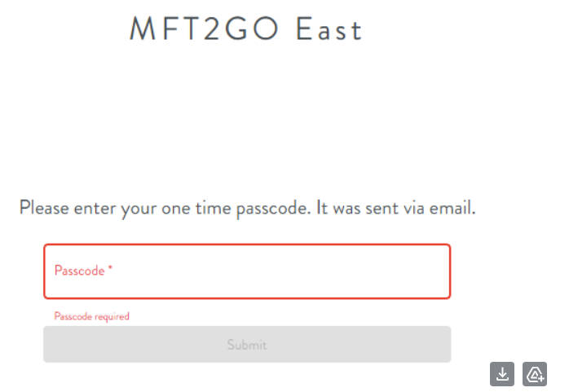
Task: Click inside the Passcode input field
Action: click(247, 271)
